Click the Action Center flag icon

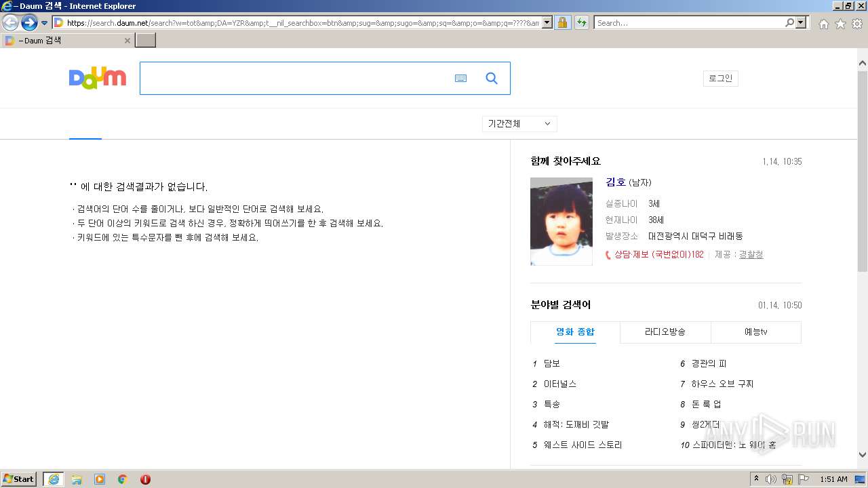pos(804,479)
